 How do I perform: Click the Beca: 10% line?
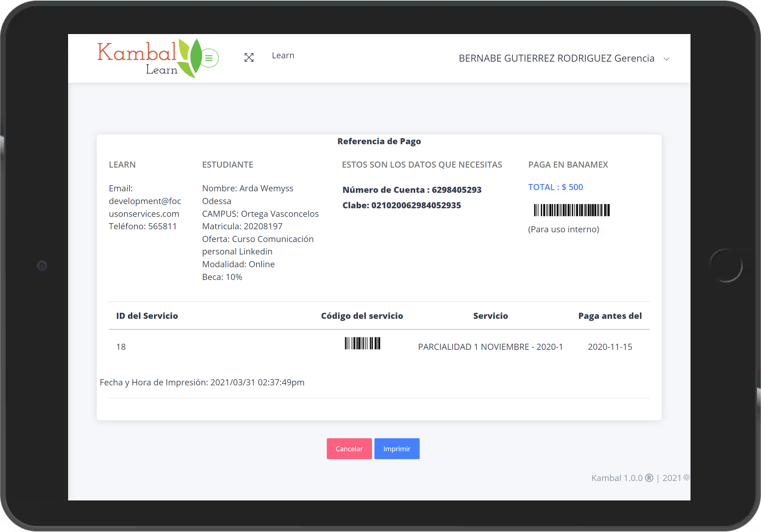[x=222, y=277]
